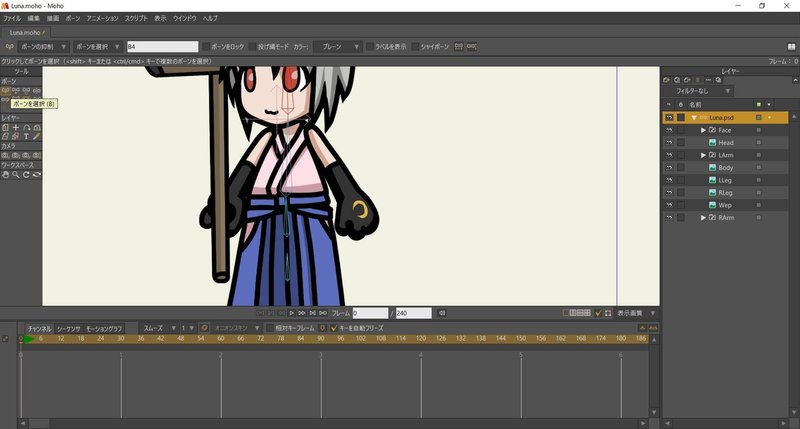Open the Help (ヘルプ) menu
The image size is (800, 429).
point(210,18)
